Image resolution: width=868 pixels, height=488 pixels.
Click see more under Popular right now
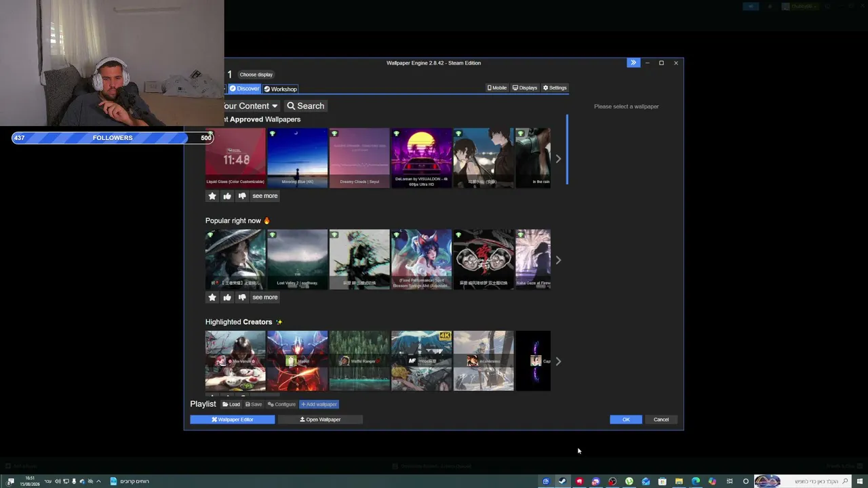[265, 297]
